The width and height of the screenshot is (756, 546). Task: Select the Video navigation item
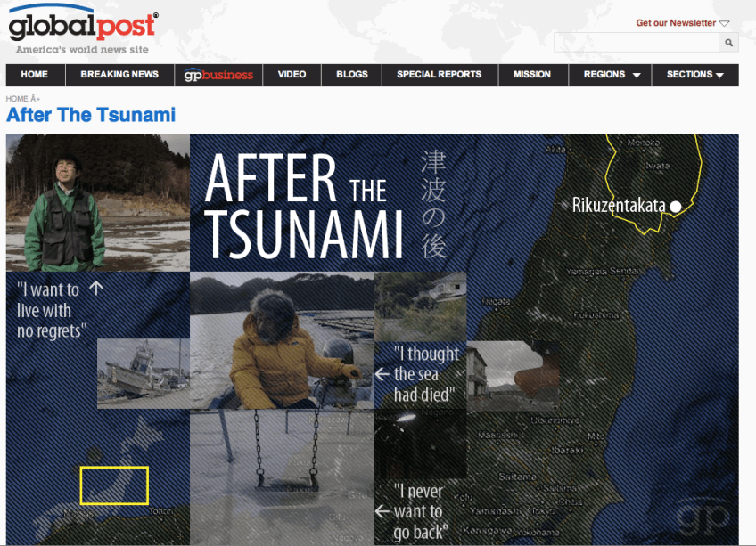(292, 75)
